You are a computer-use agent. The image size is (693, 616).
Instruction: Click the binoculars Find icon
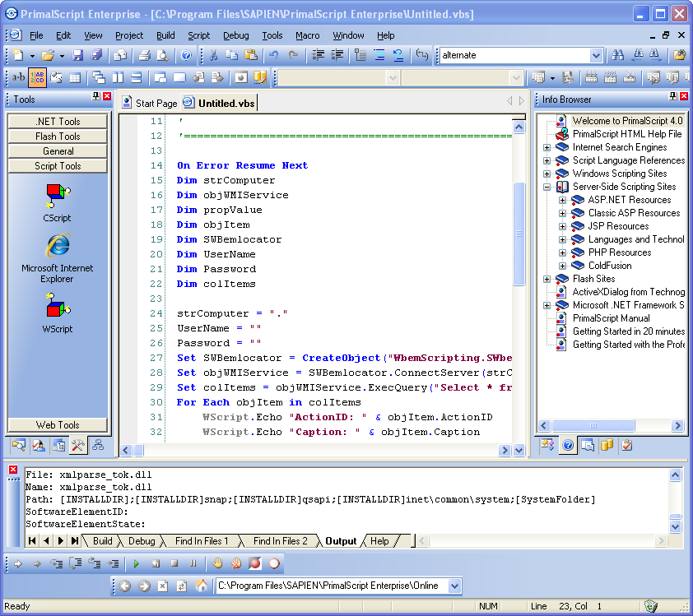(618, 55)
